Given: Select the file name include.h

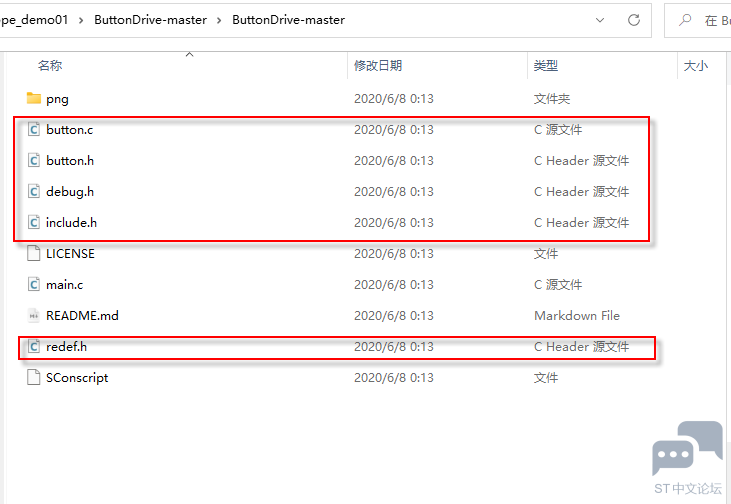Looking at the screenshot, I should (x=71, y=223).
